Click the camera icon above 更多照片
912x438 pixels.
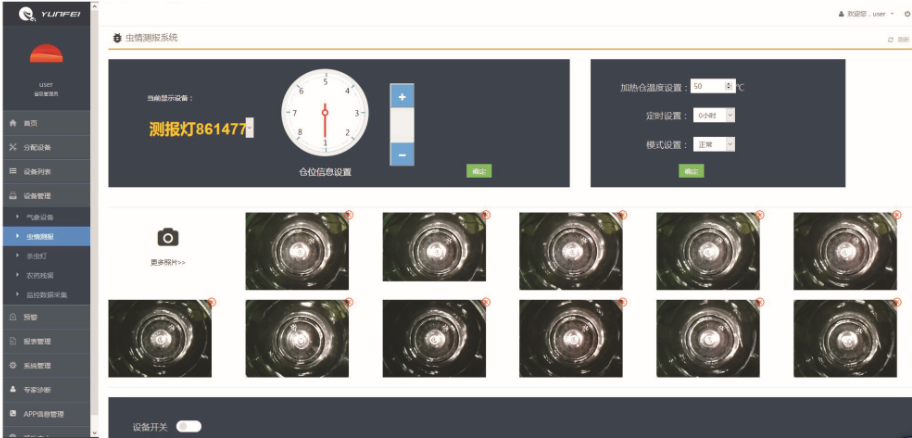(x=168, y=237)
